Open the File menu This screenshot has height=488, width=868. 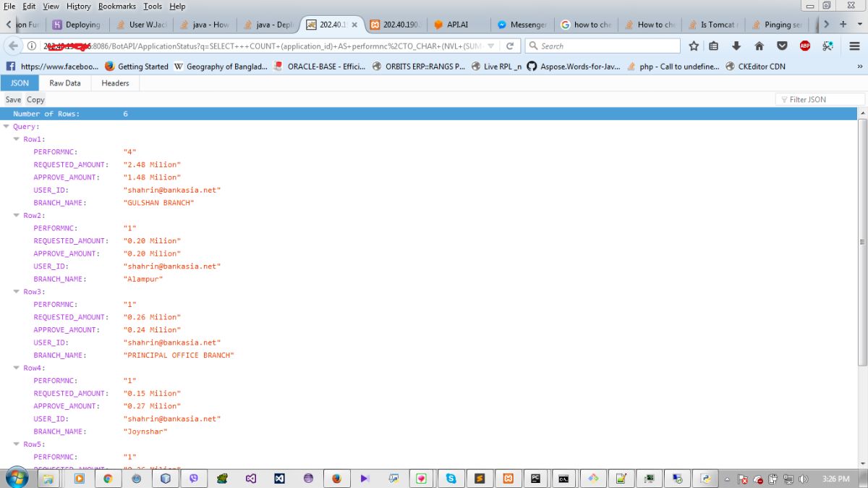pyautogui.click(x=9, y=6)
